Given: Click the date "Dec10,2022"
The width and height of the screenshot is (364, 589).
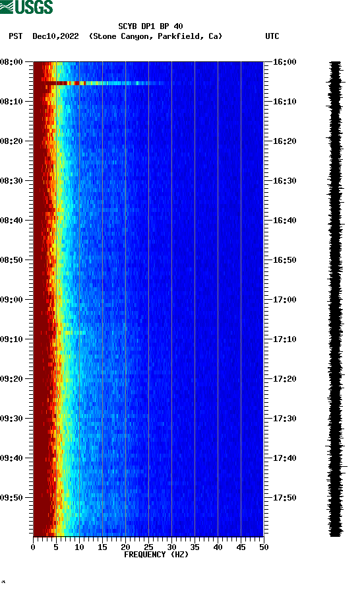Looking at the screenshot, I should pos(55,36).
